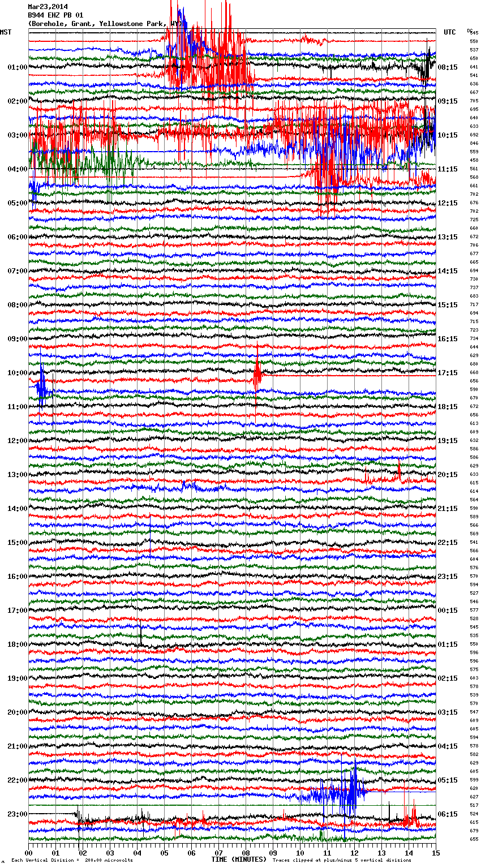Click the 02:15 UTC time label
This screenshot has width=481, height=868.
coord(448,678)
